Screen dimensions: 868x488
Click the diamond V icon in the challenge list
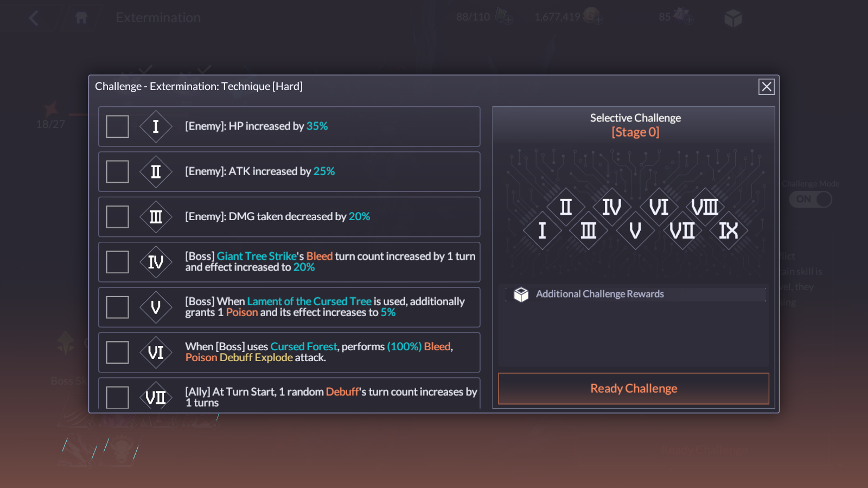156,307
